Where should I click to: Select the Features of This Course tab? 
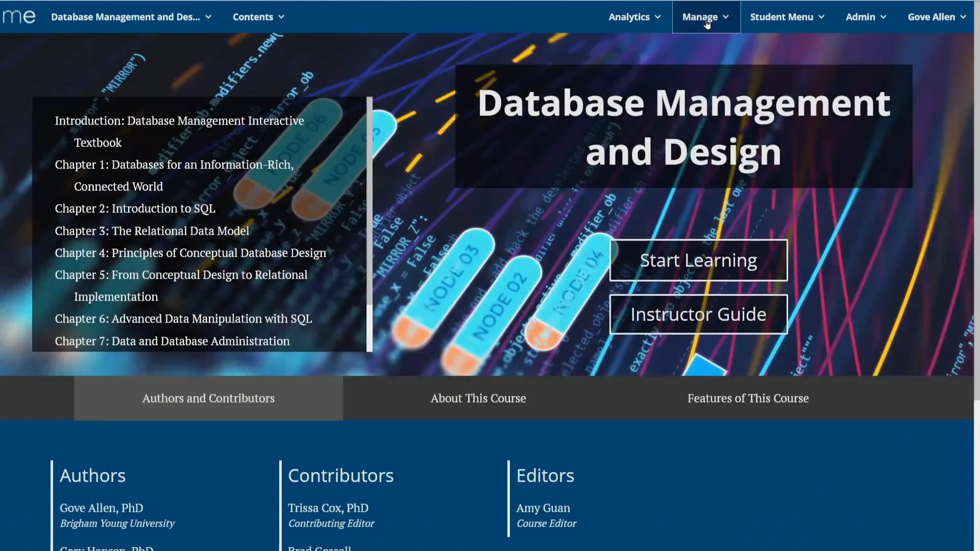click(x=748, y=398)
